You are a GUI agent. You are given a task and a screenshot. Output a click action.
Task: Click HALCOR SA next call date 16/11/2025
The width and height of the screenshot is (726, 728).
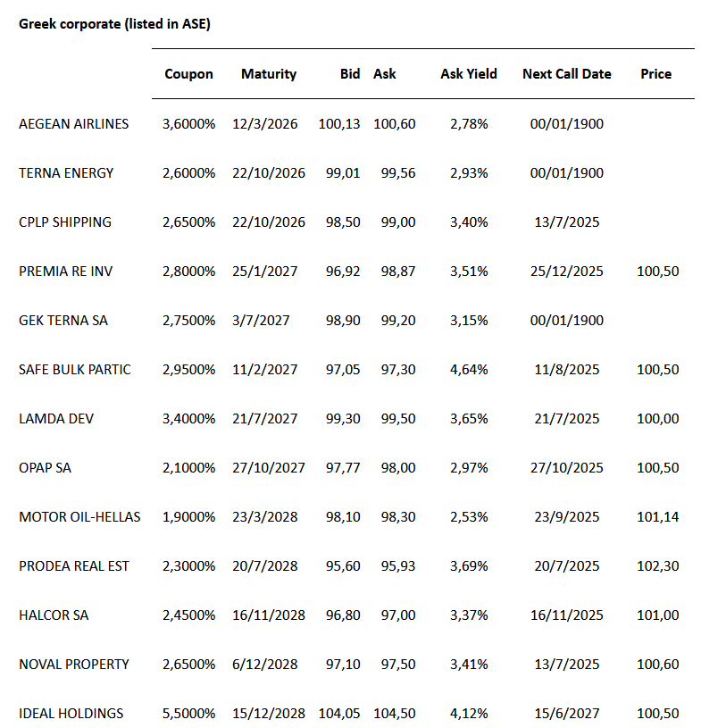coord(566,615)
